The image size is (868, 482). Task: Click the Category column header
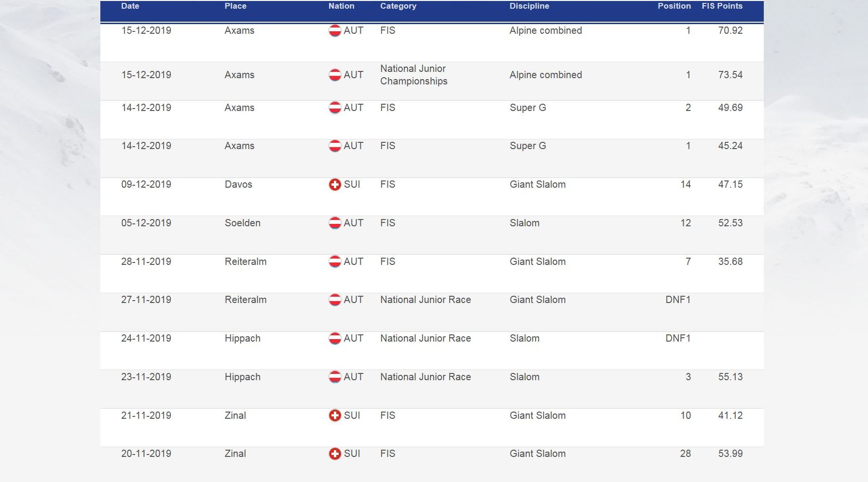(398, 6)
